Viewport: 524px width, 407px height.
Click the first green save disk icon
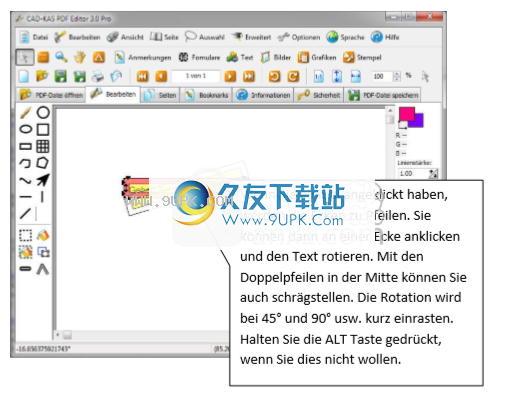point(61,77)
